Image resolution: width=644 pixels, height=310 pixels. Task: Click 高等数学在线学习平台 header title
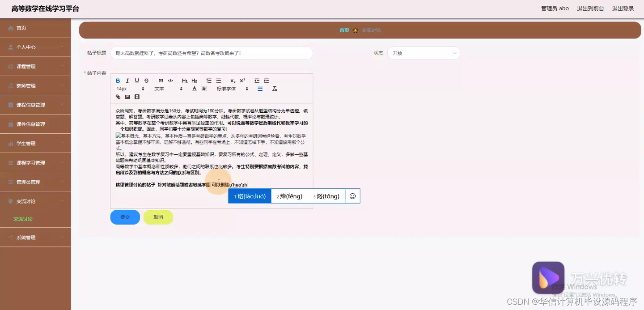pyautogui.click(x=45, y=8)
